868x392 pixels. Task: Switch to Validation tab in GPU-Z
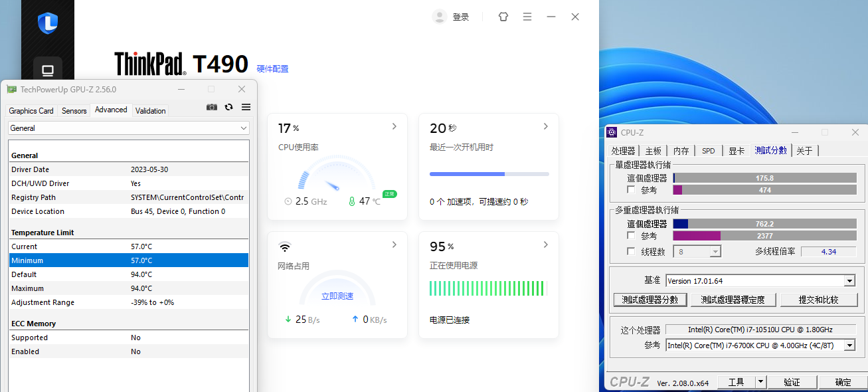pyautogui.click(x=151, y=110)
